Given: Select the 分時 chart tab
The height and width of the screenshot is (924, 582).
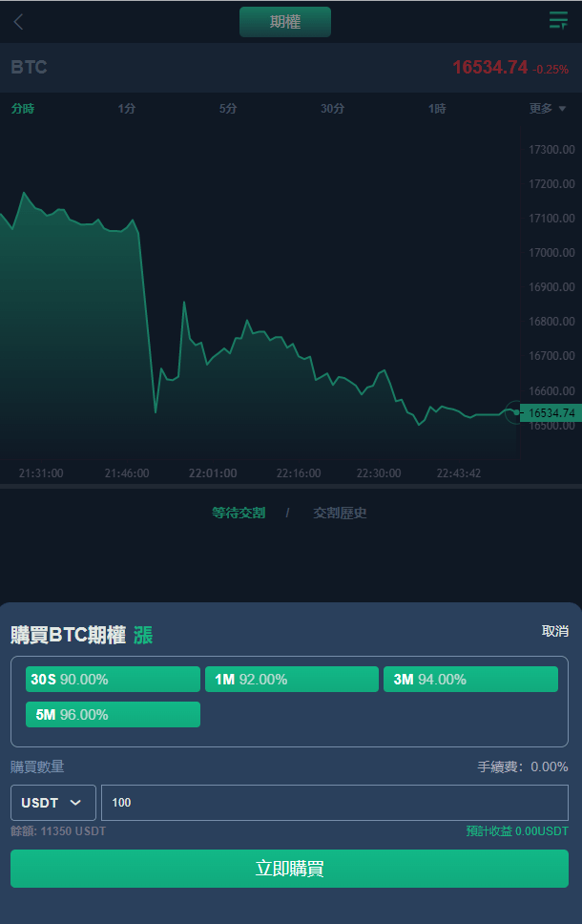Looking at the screenshot, I should tap(23, 109).
